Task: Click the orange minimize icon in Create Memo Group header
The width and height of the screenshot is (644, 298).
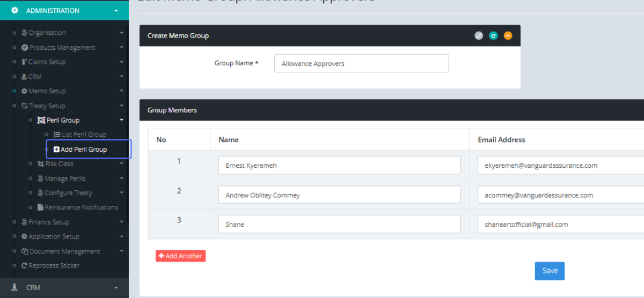Action: point(508,36)
